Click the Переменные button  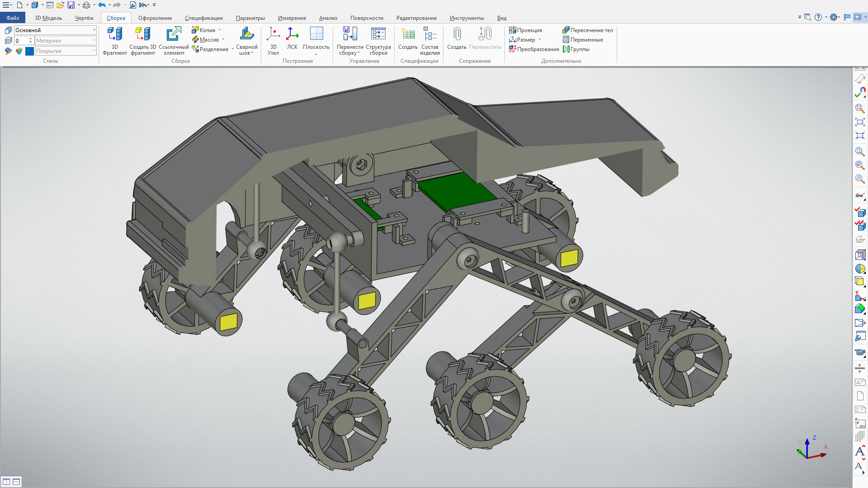coord(583,39)
